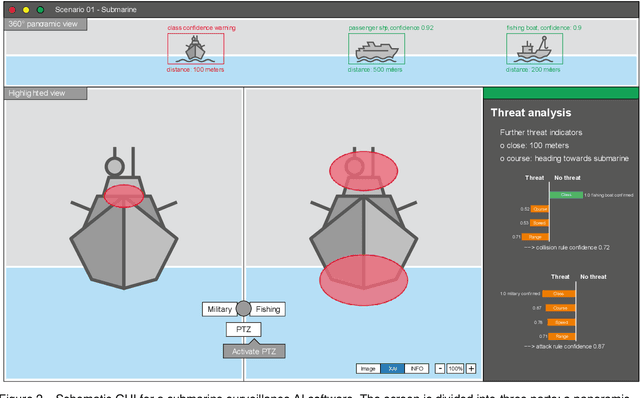Click the 'distance: 200 meters' label
Image resolution: width=640 pixels, height=398 pixels.
point(533,70)
